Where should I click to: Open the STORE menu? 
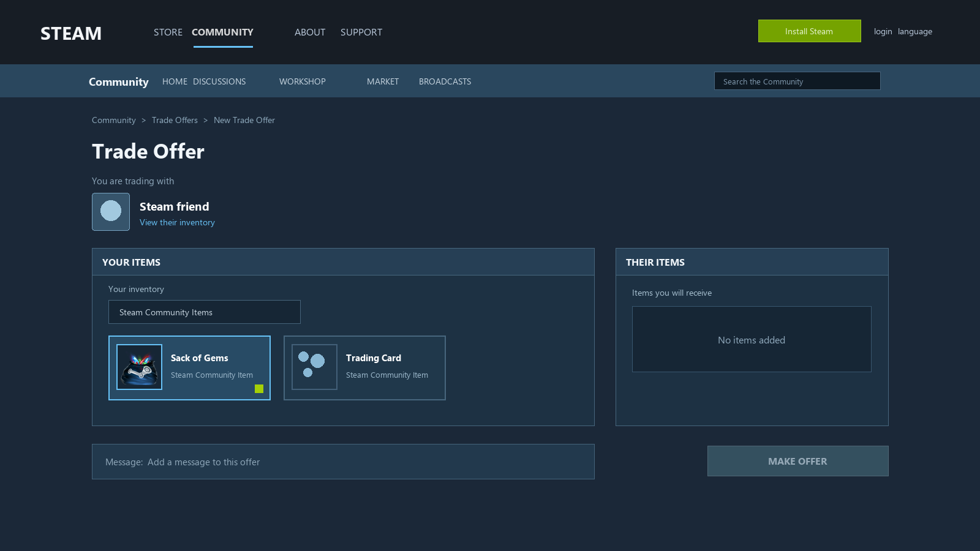click(x=168, y=32)
